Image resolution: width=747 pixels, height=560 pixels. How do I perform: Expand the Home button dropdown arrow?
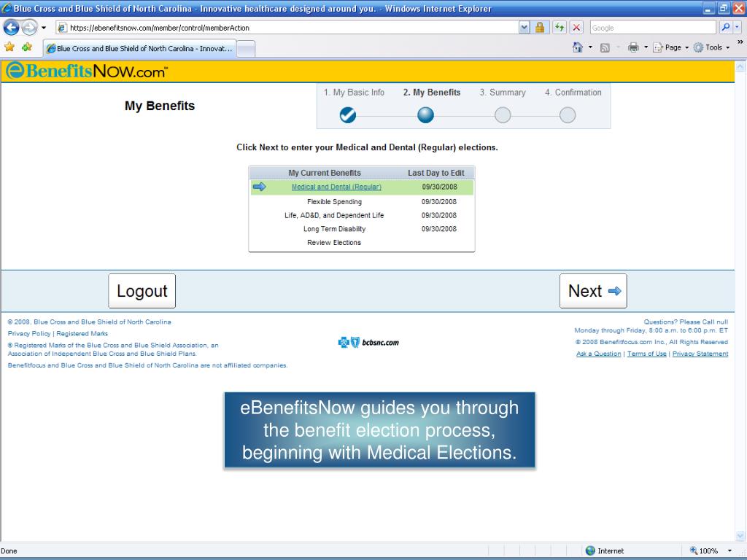pos(590,47)
